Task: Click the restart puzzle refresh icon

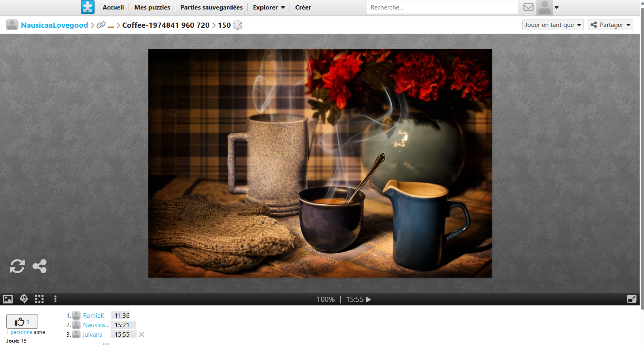Action: point(17,266)
